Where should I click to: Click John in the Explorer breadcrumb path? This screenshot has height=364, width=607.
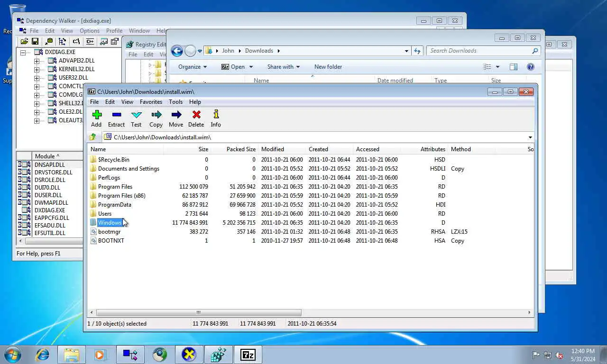(228, 51)
